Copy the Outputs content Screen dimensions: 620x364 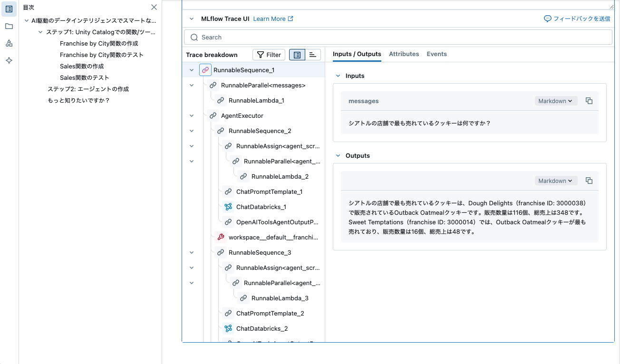point(589,181)
